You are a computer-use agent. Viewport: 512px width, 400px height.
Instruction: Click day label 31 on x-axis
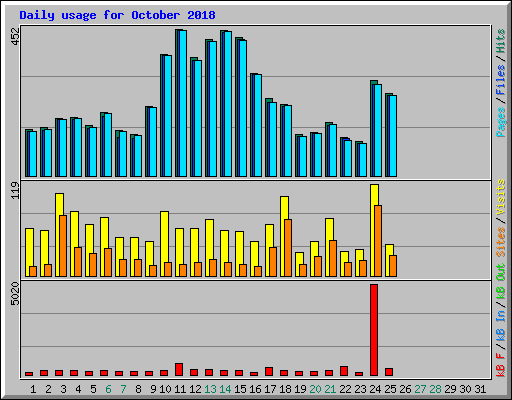pos(480,389)
